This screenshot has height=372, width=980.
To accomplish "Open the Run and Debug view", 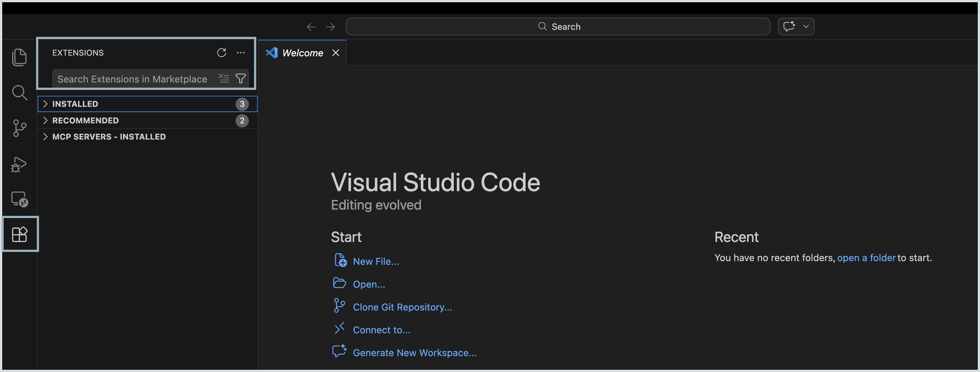I will pos(19,164).
